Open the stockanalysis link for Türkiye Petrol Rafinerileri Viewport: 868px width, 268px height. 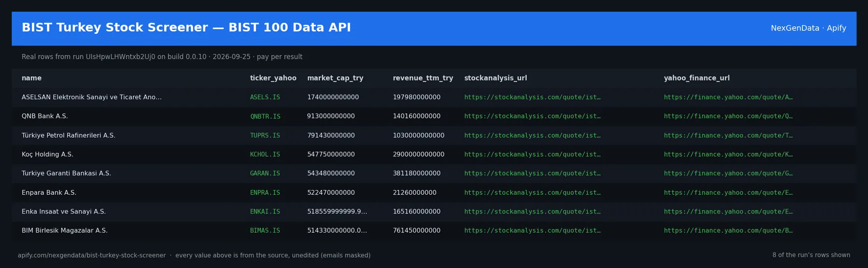[532, 135]
